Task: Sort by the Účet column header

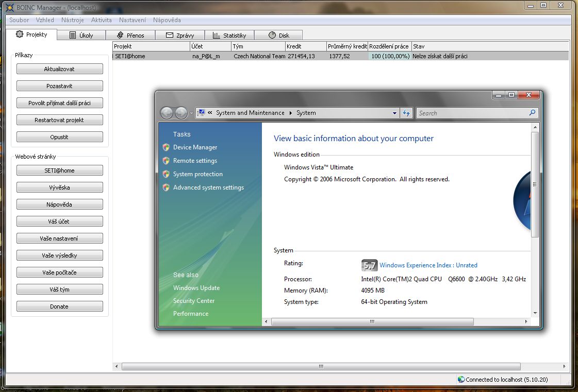Action: click(210, 46)
